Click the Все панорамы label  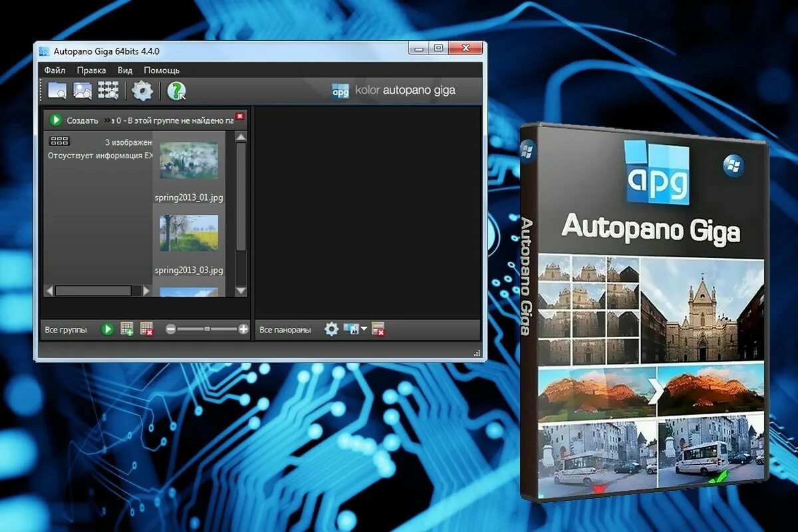tap(285, 330)
